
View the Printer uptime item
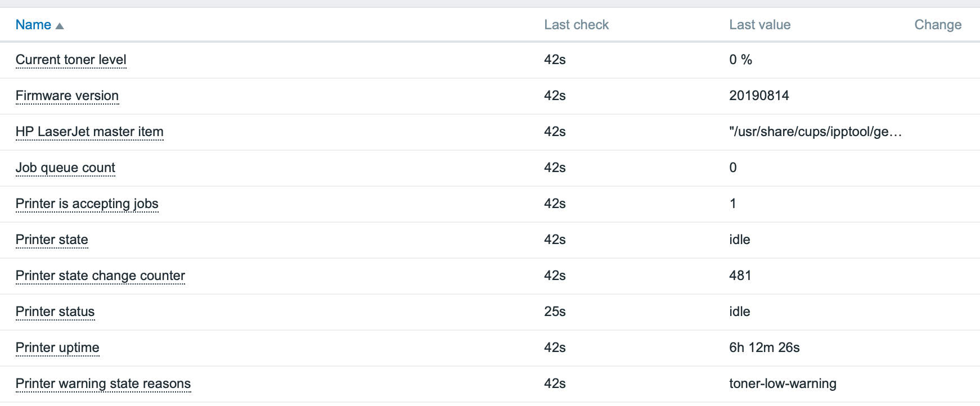click(x=57, y=348)
